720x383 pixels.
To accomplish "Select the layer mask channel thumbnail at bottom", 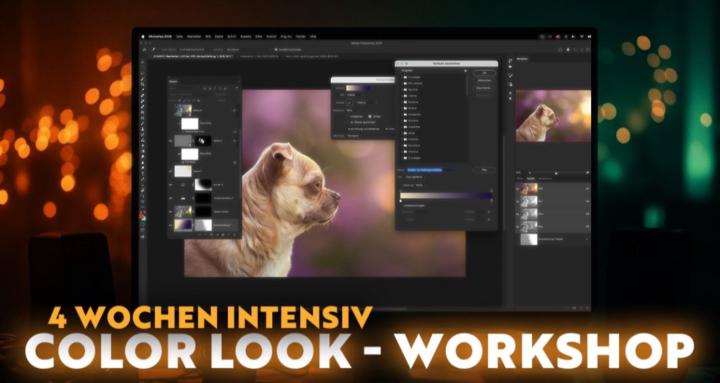I will [x=529, y=239].
